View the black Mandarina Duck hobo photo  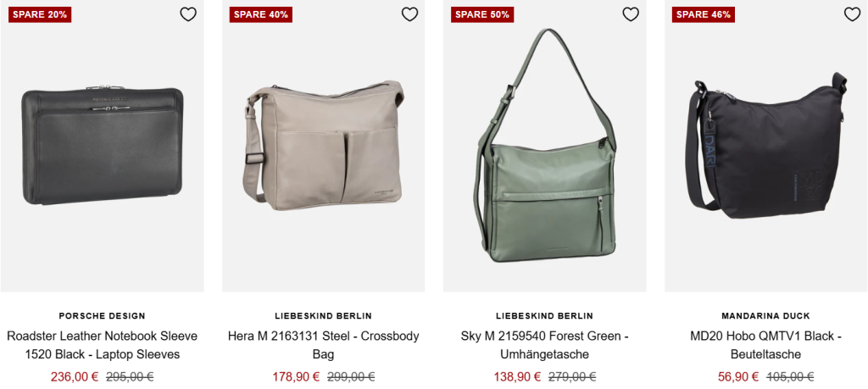(765, 146)
